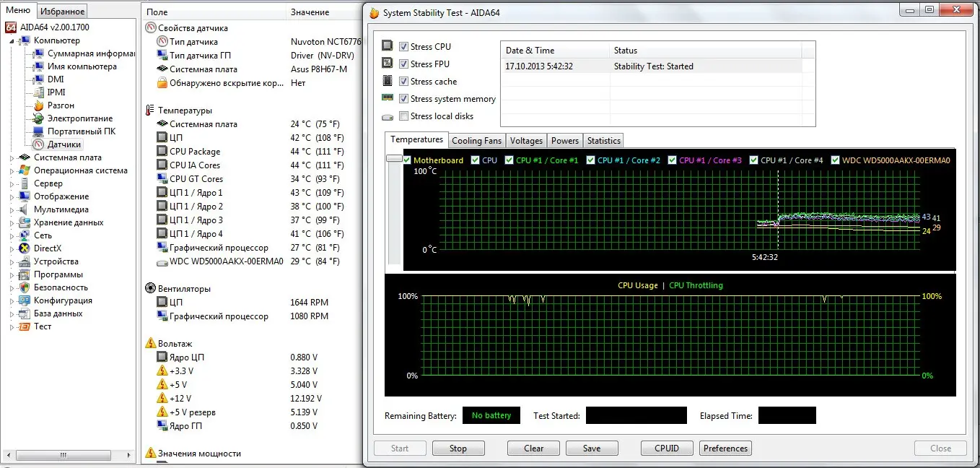Expand the Отображение tree node
The height and width of the screenshot is (468, 980).
12,196
